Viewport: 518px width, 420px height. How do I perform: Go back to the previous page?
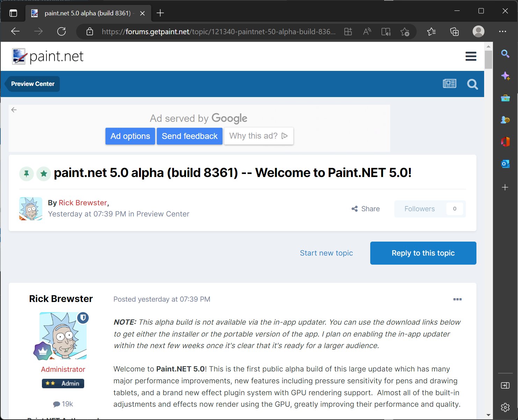15,31
